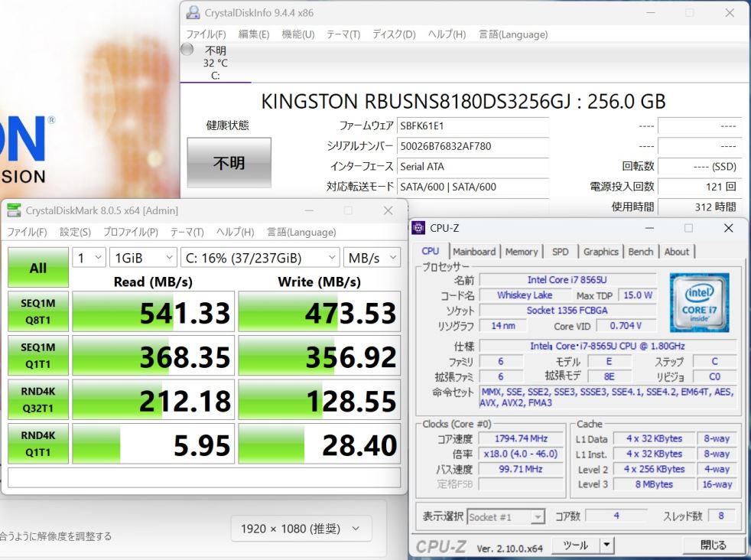Click the SEQ1M Q1T1 write result 356.92
Screen dimensions: 751x560
[x=320, y=356]
